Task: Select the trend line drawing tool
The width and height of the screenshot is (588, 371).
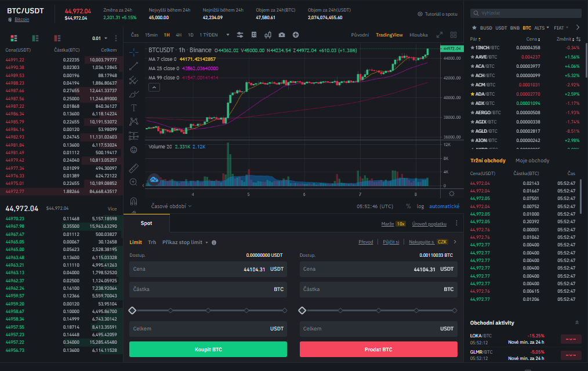Action: pyautogui.click(x=133, y=66)
